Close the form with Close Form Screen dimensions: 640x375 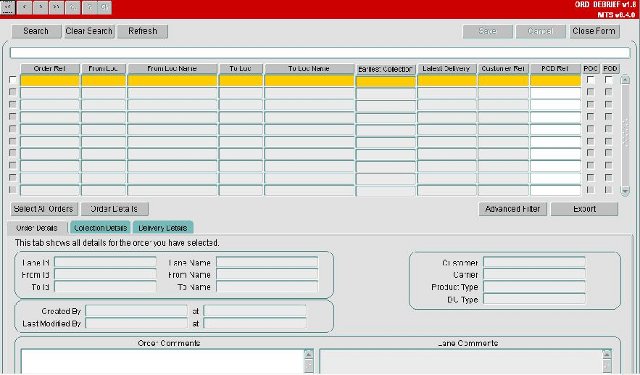[594, 31]
